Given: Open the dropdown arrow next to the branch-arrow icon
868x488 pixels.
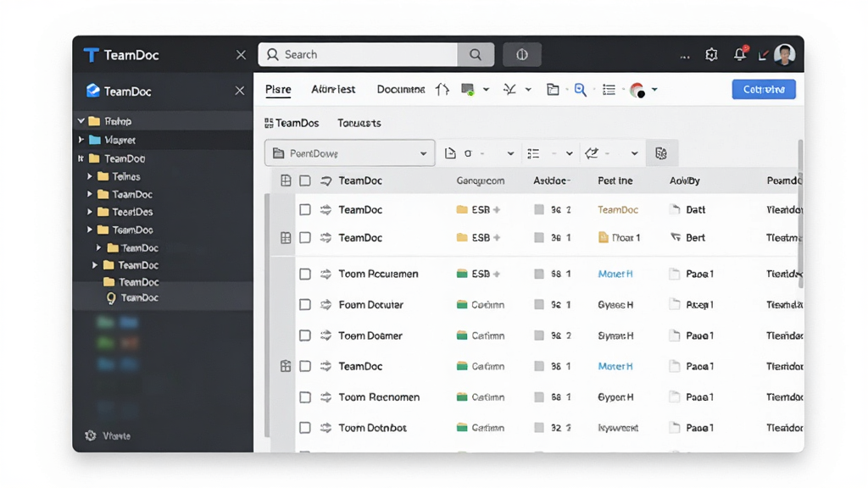Looking at the screenshot, I should (528, 90).
